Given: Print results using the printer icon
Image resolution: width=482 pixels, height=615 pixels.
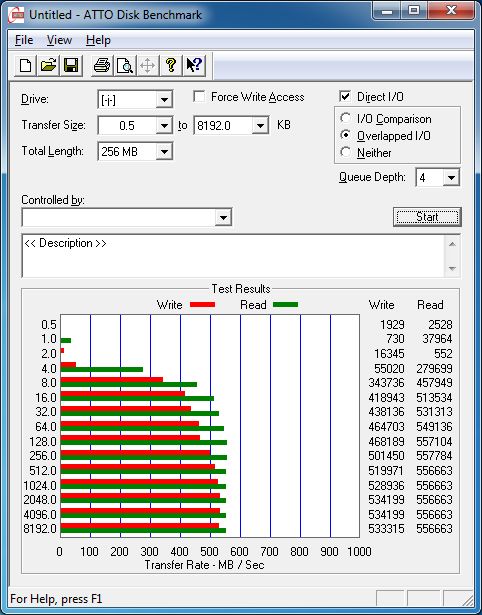Looking at the screenshot, I should pos(102,65).
